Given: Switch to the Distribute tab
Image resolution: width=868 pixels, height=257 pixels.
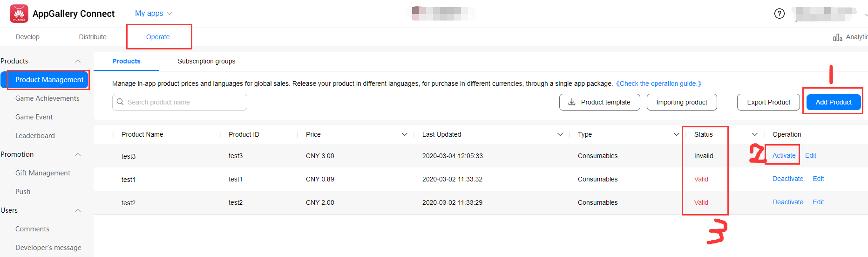Looking at the screenshot, I should (x=93, y=37).
